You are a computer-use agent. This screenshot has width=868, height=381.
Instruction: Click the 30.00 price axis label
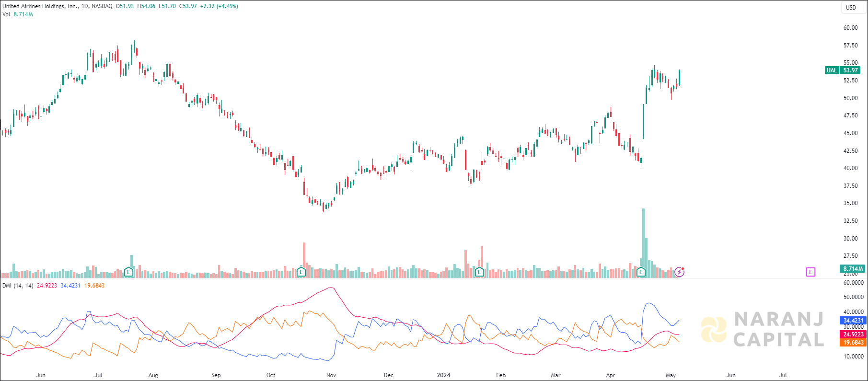coord(851,239)
